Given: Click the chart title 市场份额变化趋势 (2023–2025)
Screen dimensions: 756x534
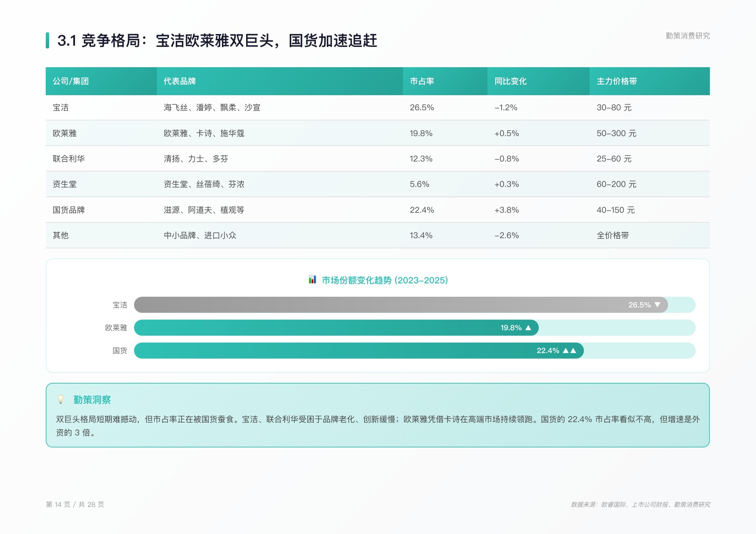Looking at the screenshot, I should coord(385,280).
